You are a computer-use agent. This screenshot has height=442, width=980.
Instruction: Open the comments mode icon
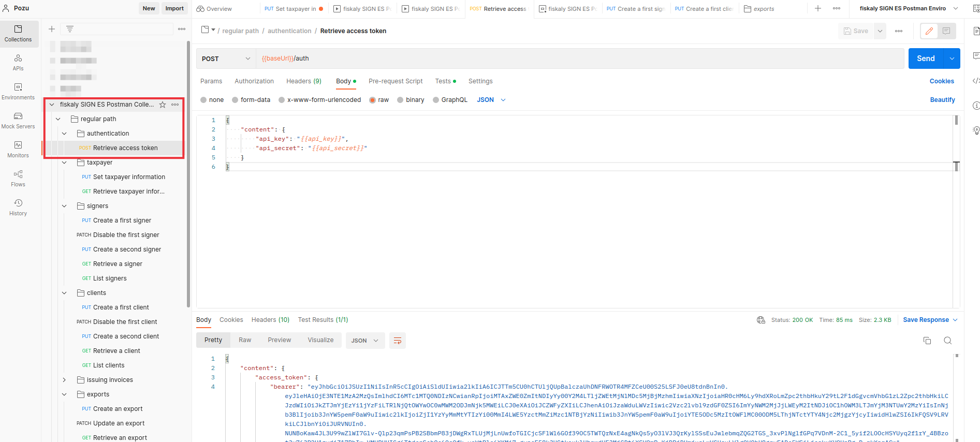(946, 31)
